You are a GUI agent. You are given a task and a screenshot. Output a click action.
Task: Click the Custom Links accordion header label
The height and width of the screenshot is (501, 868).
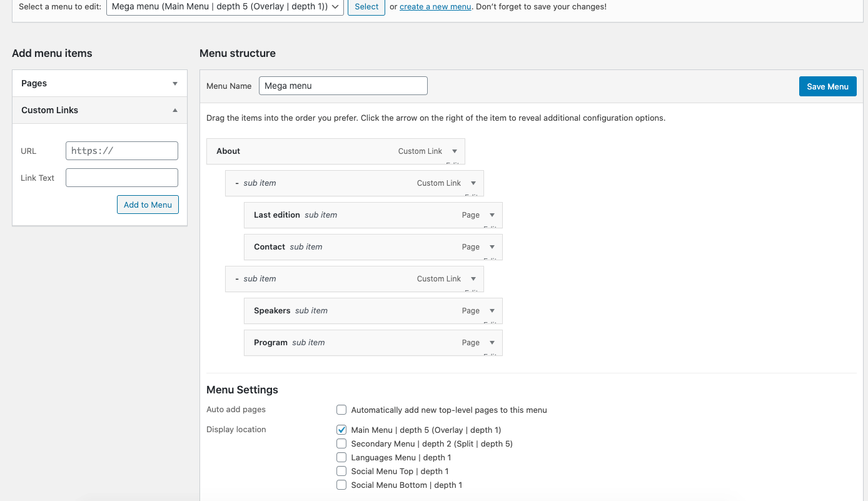[50, 110]
